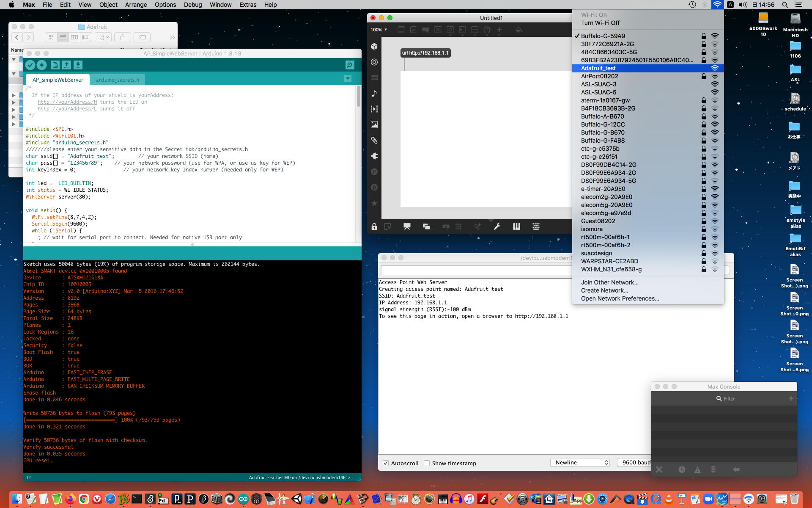812x508 pixels.
Task: Click the Arduino Upload arrow button
Action: (41, 65)
